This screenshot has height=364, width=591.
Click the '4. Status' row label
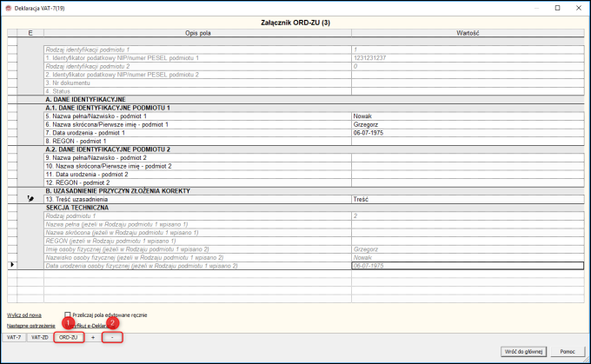click(x=58, y=91)
